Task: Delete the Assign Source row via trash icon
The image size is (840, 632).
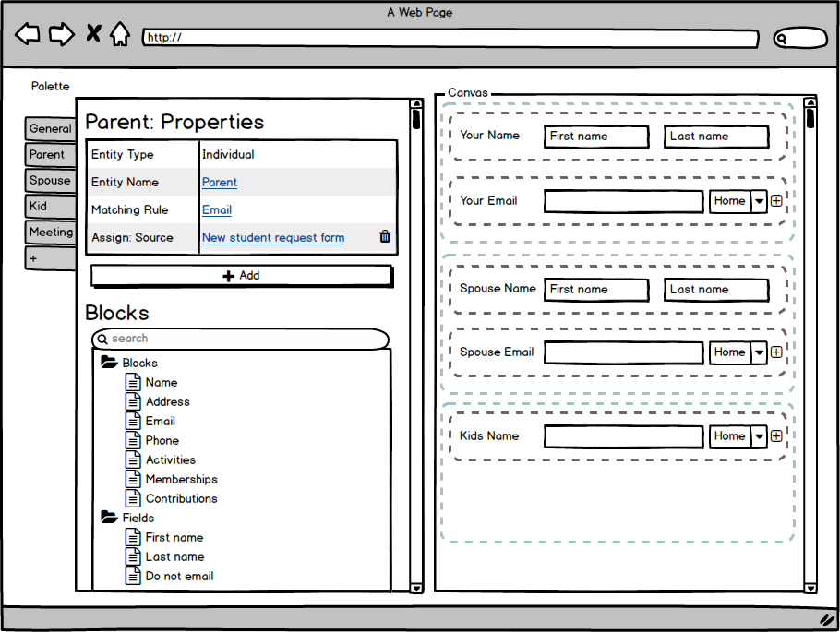Action: tap(385, 237)
